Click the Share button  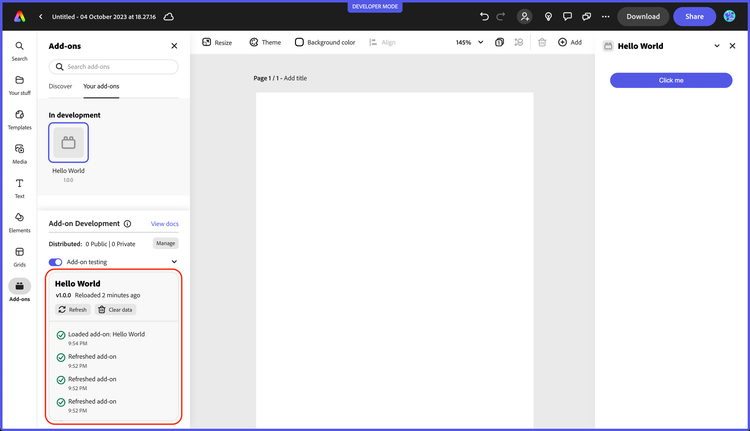click(694, 17)
